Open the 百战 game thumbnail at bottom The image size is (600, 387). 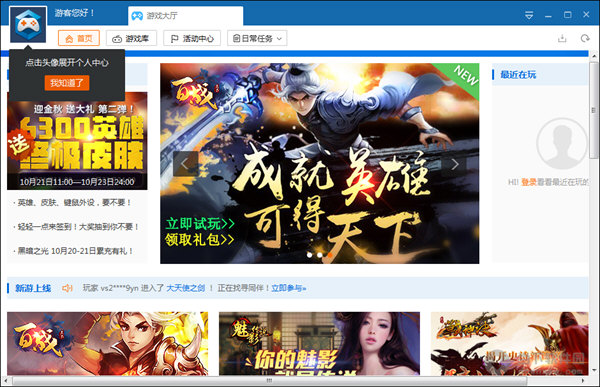pos(108,343)
